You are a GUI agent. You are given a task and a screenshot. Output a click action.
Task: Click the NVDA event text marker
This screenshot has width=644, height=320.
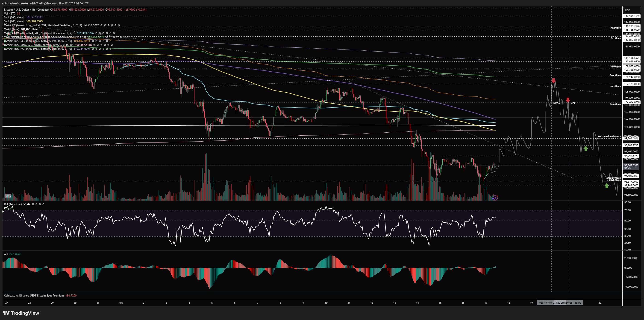[x=556, y=103]
